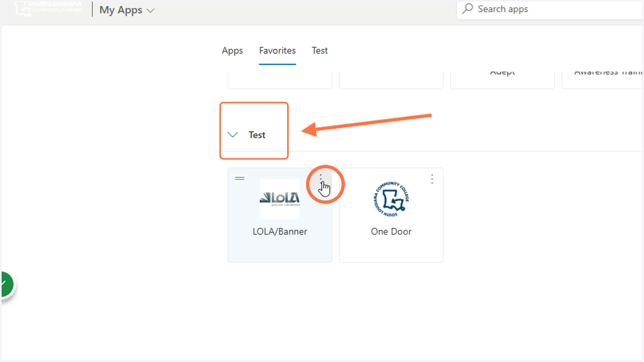Collapse the Test section chevron
This screenshot has height=362, width=644.
tap(232, 135)
